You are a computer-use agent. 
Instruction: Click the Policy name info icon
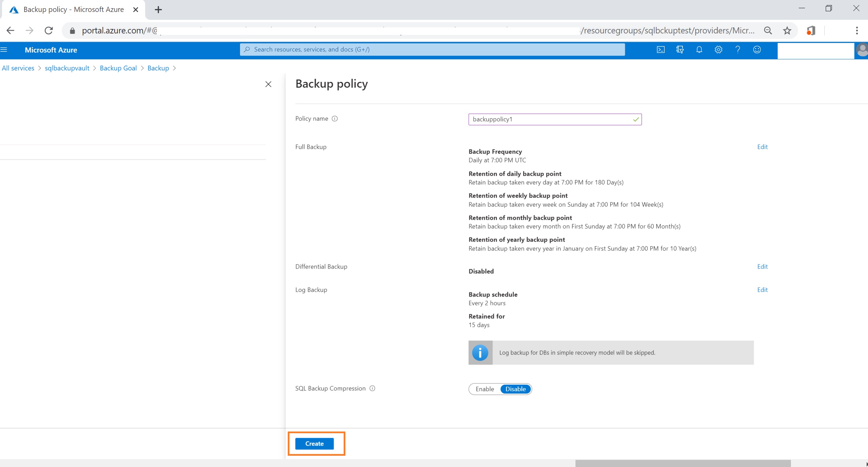tap(334, 119)
